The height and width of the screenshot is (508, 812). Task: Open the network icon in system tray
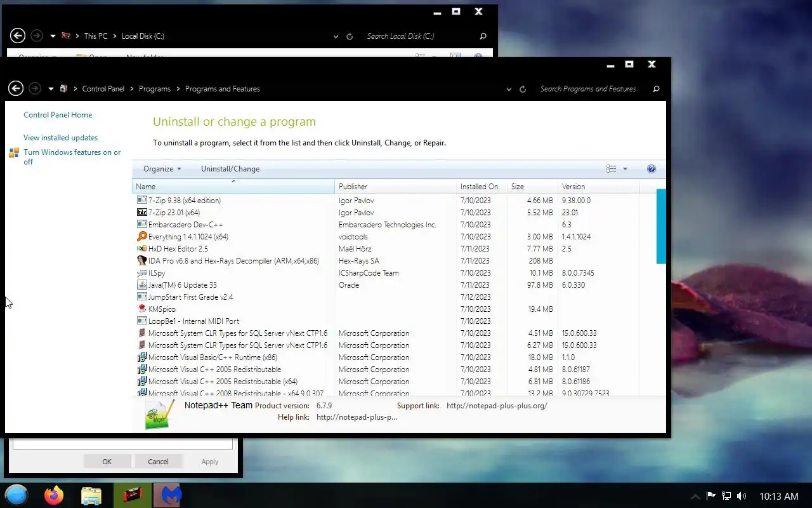point(726,496)
